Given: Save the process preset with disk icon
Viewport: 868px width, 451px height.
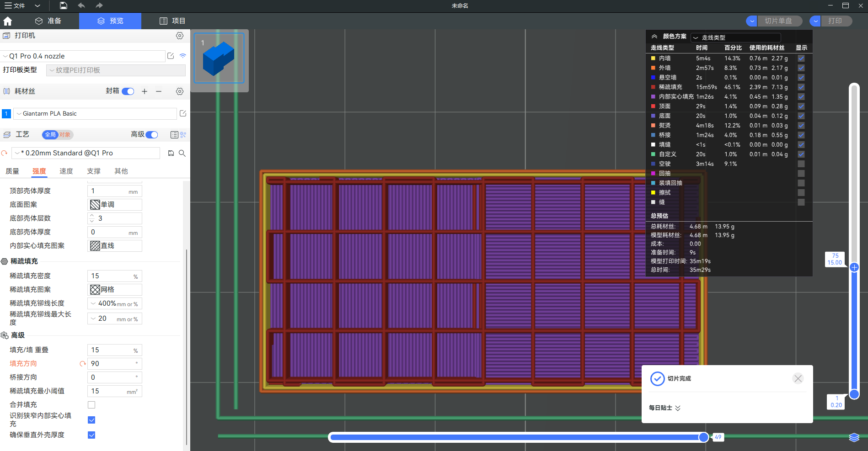Looking at the screenshot, I should [171, 153].
